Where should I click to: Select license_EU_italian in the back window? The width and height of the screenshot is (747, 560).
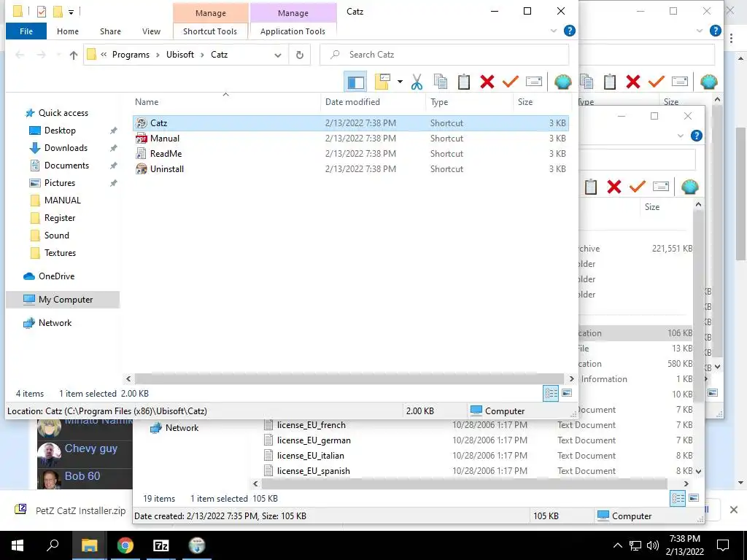coord(310,456)
